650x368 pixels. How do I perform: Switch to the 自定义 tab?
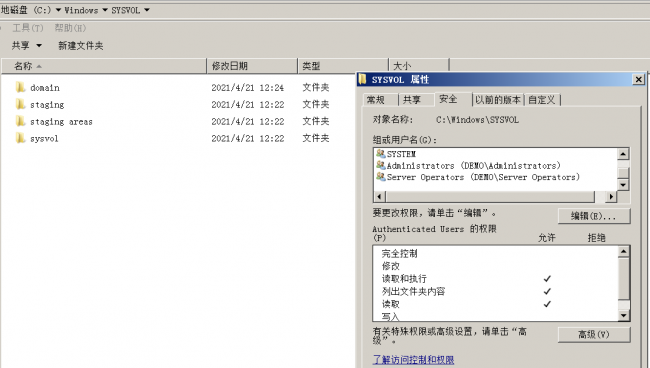543,100
